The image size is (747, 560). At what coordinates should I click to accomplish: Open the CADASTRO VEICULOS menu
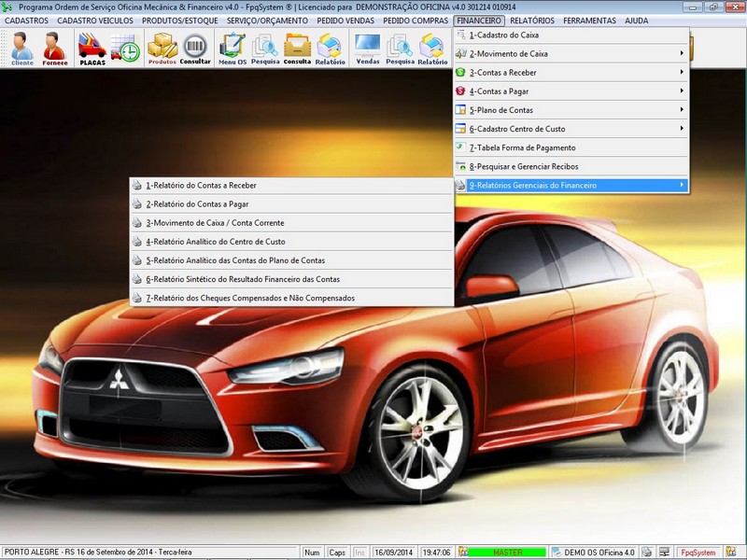pos(95,21)
